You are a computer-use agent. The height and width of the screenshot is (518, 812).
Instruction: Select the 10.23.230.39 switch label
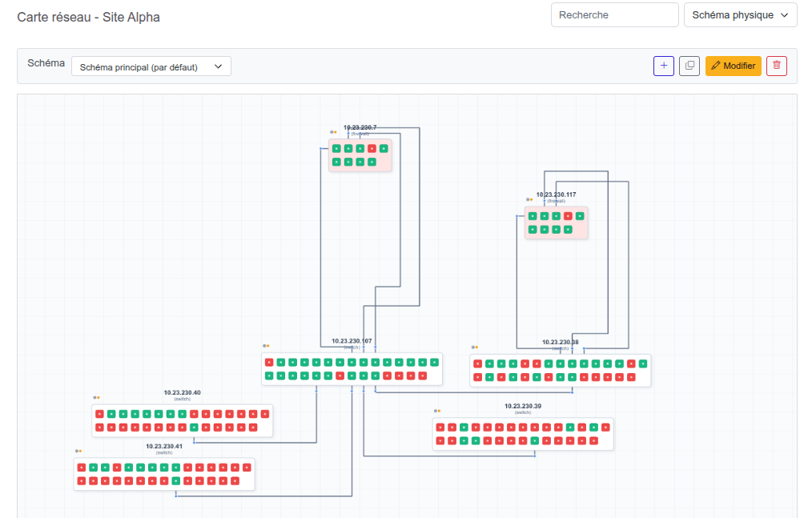522,406
